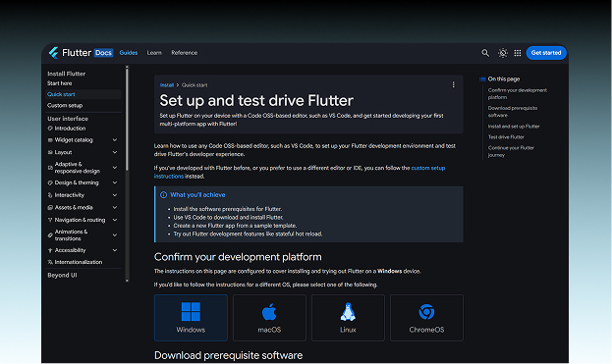Image resolution: width=612 pixels, height=364 pixels.
Task: Open the page options kebab menu
Action: (453, 84)
